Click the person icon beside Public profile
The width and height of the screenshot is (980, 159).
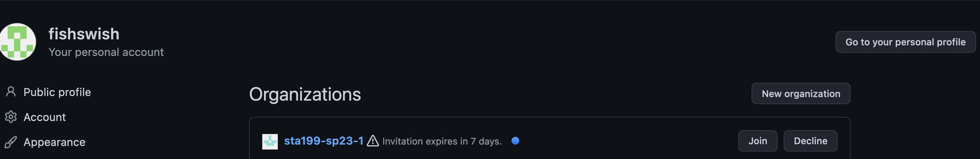point(11,91)
